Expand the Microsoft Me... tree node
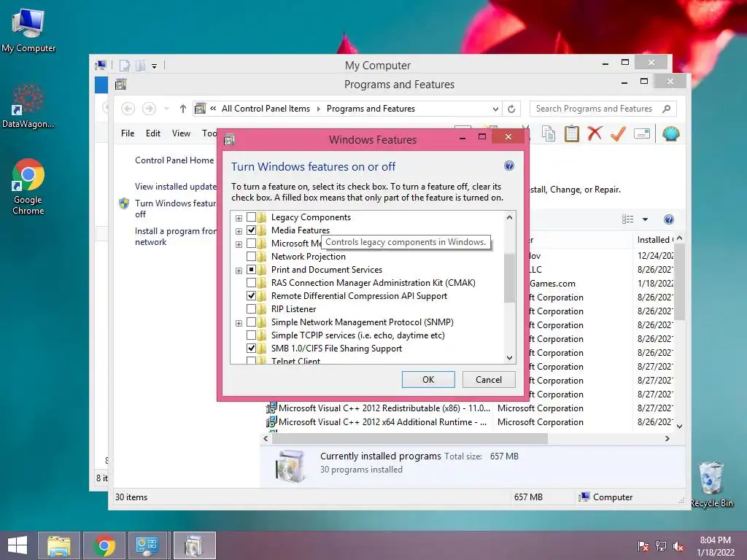The image size is (747, 560). click(x=239, y=244)
